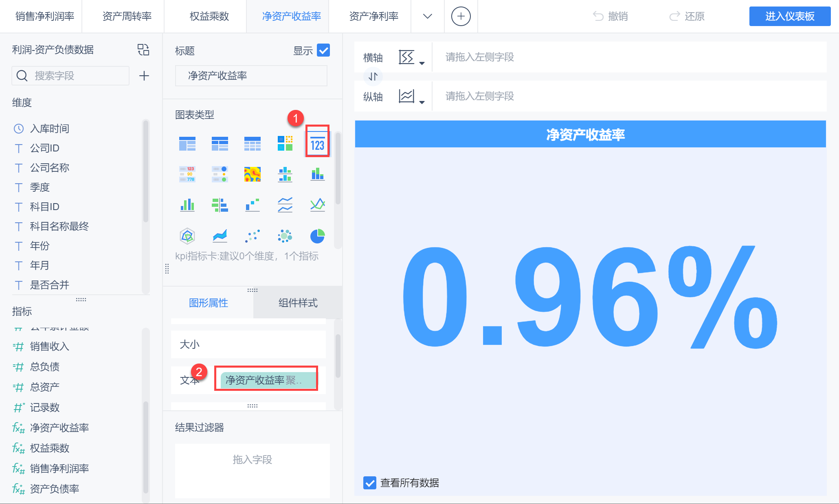Open the 纵轴 chart style dropdown
Image resolution: width=839 pixels, height=504 pixels.
pyautogui.click(x=411, y=96)
